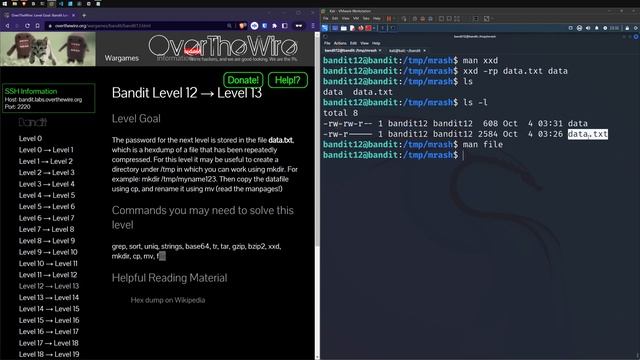Open Kali notifications bell icon
The width and height of the screenshot is (640, 360).
pos(596,28)
